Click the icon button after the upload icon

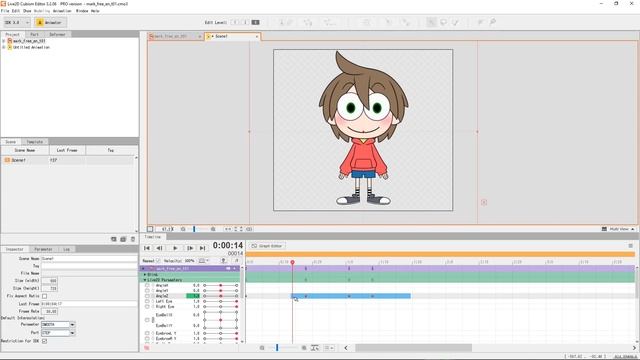click(x=236, y=260)
